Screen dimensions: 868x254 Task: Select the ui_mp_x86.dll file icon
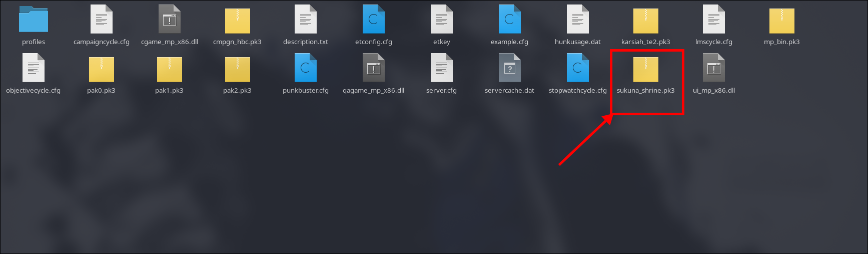[x=714, y=68]
